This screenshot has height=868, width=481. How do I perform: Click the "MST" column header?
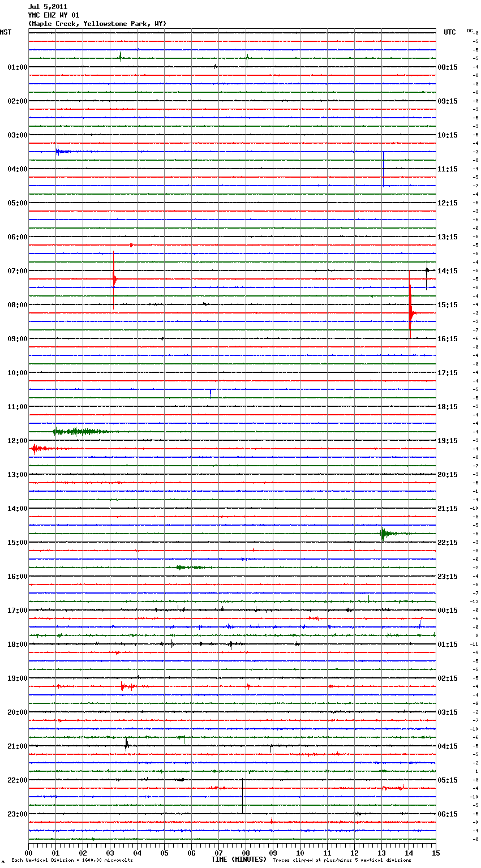tap(6, 32)
